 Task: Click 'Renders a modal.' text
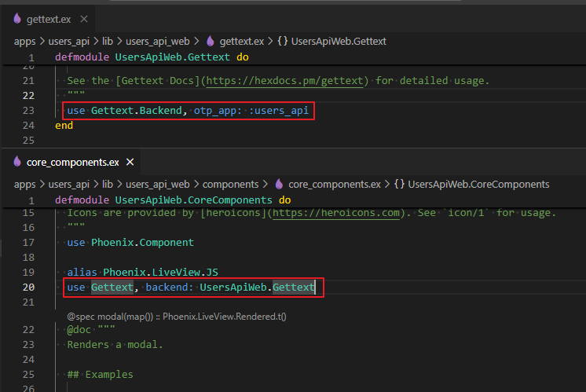pos(115,345)
